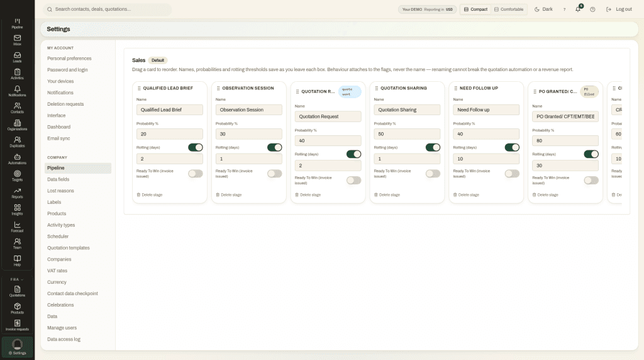This screenshot has height=360, width=644.
Task: Open Password and login settings
Action: [x=67, y=70]
